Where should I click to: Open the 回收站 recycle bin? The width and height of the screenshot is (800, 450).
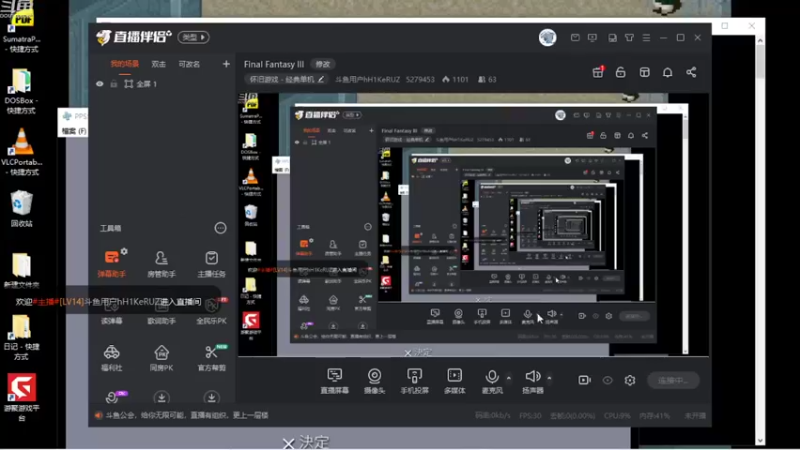pos(21,209)
